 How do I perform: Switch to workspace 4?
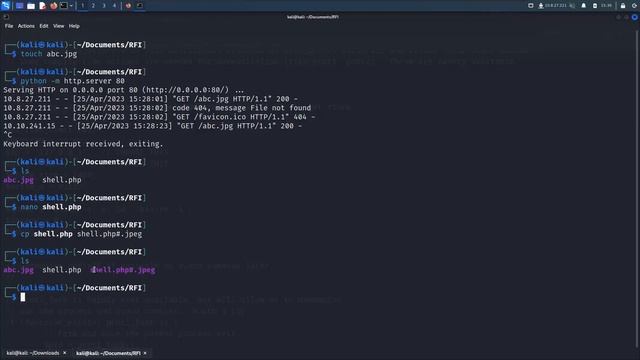(114, 6)
